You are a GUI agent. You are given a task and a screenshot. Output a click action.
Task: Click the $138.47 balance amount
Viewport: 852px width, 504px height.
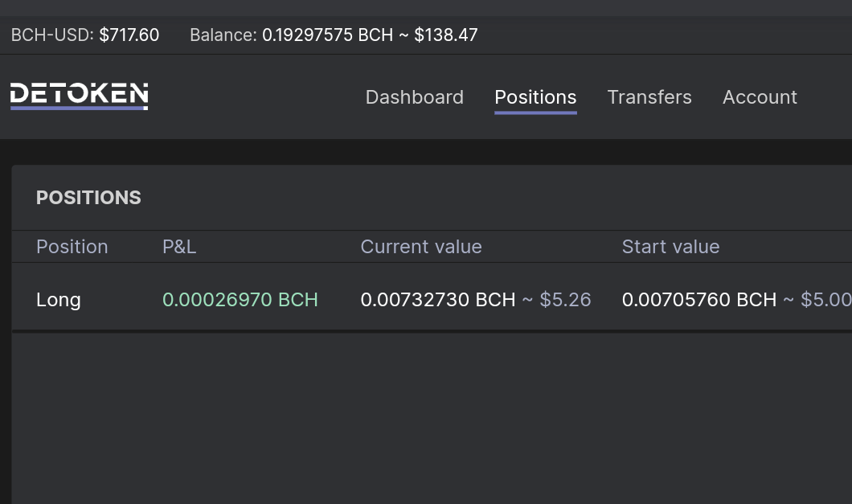click(x=445, y=35)
